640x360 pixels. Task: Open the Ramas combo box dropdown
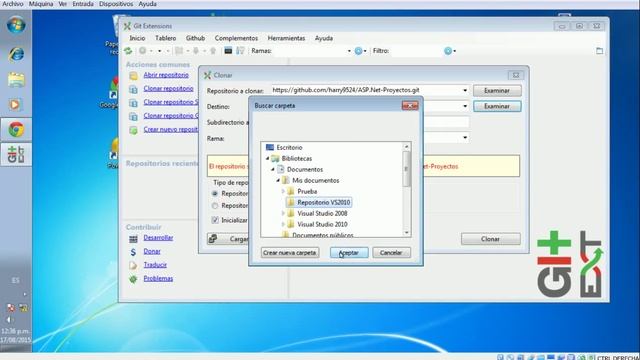point(349,51)
